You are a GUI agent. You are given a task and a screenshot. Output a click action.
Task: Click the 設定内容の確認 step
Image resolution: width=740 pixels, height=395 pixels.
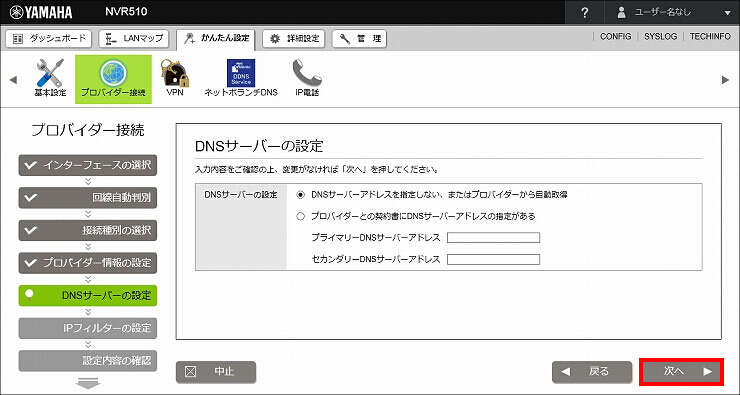pos(88,361)
